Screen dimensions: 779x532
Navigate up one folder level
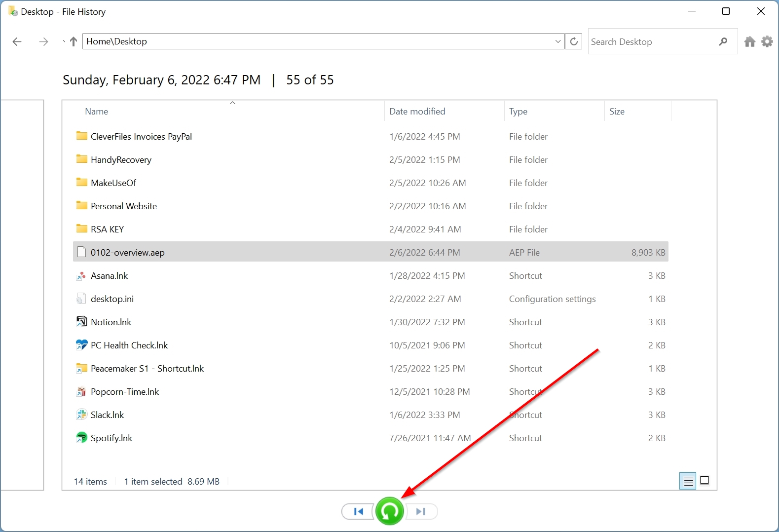point(74,42)
